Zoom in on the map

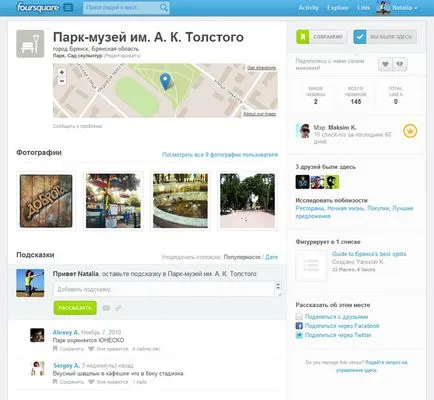(x=62, y=72)
